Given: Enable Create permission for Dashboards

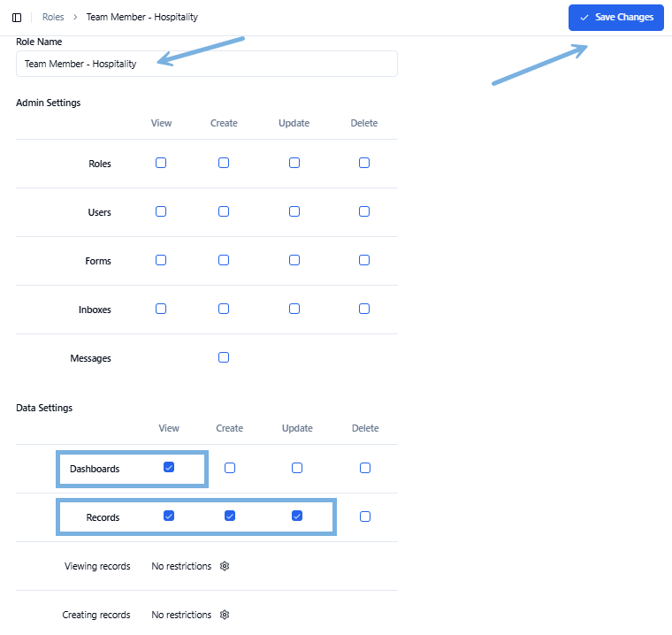Looking at the screenshot, I should pyautogui.click(x=230, y=468).
